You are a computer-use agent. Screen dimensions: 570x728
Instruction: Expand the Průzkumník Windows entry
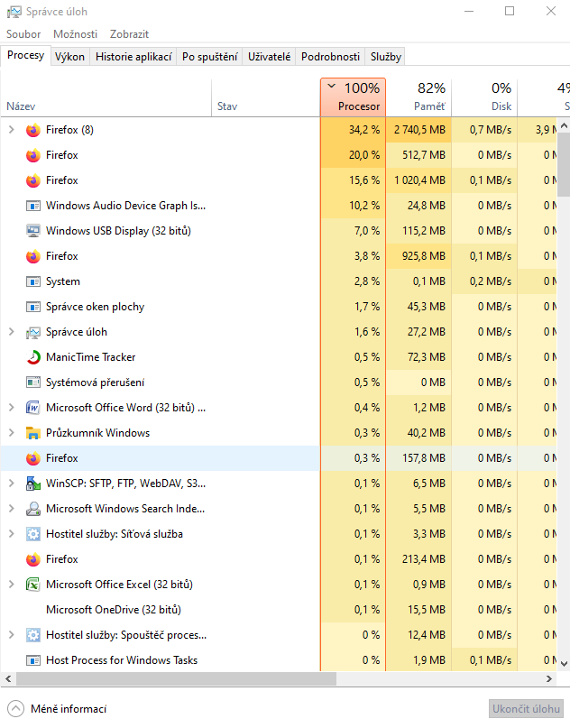click(12, 433)
